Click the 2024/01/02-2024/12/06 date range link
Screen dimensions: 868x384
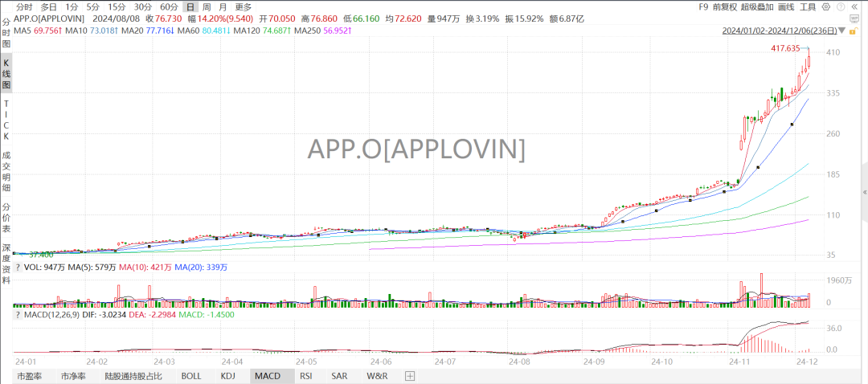tap(780, 31)
